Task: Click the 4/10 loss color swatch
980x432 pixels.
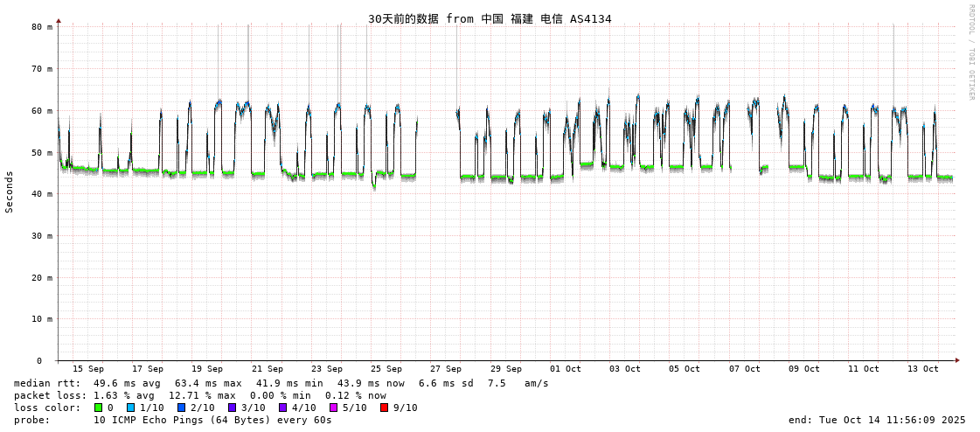Action: [x=282, y=408]
